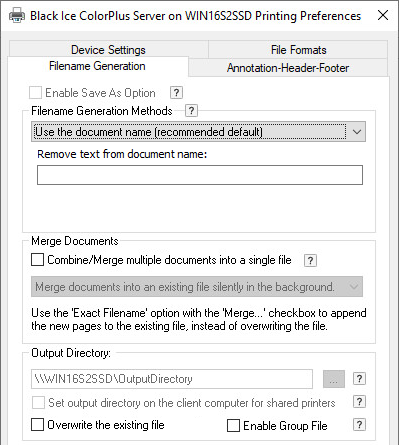This screenshot has height=445, width=399.
Task: Toggle Enable Save As Option checkbox
Action: tap(35, 93)
